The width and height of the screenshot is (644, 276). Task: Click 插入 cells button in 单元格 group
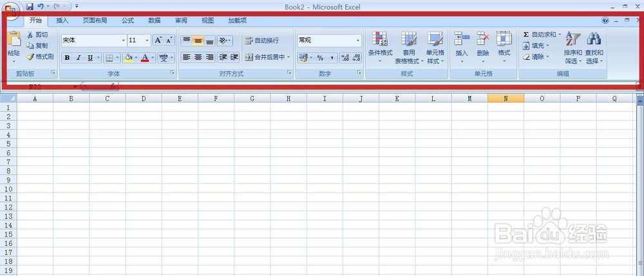462,48
